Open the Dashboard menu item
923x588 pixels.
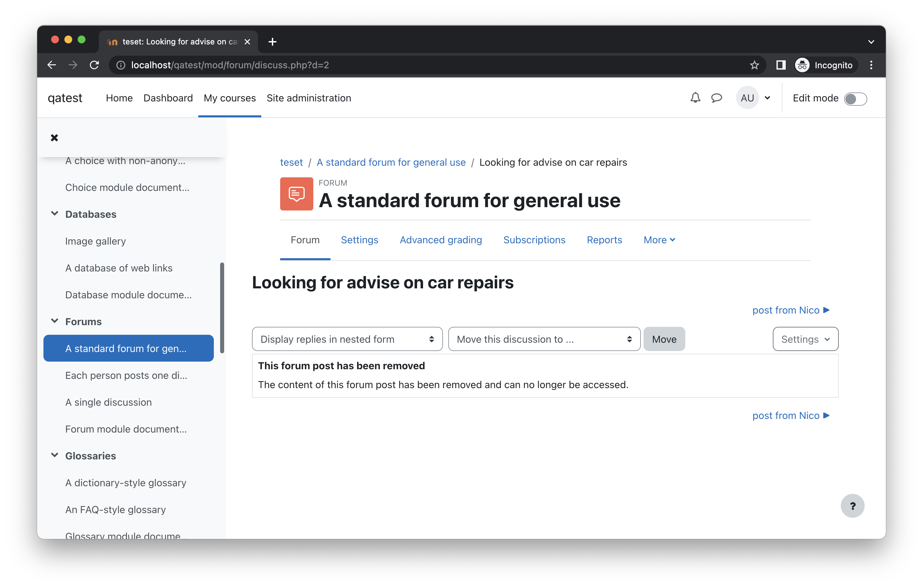(168, 98)
